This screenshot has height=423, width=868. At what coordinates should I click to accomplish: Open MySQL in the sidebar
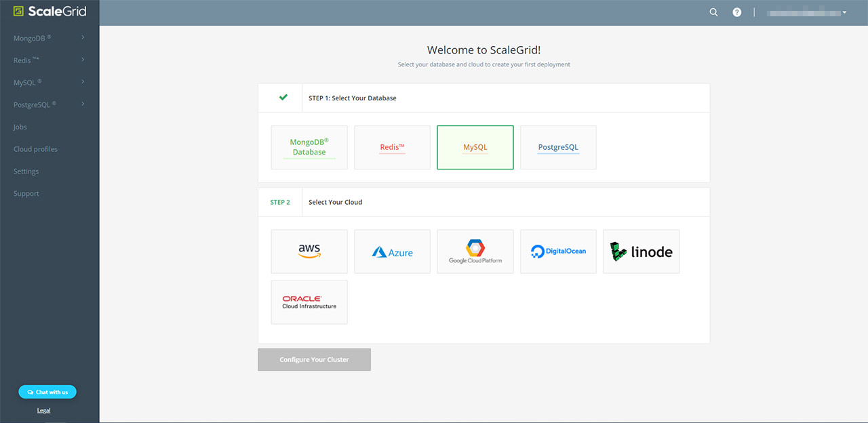tap(28, 83)
